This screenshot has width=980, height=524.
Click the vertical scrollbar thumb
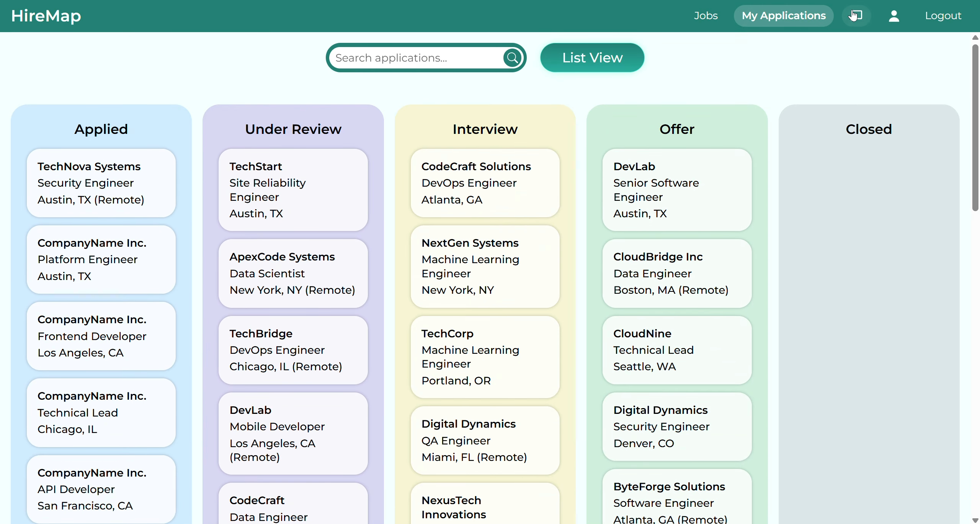975,127
